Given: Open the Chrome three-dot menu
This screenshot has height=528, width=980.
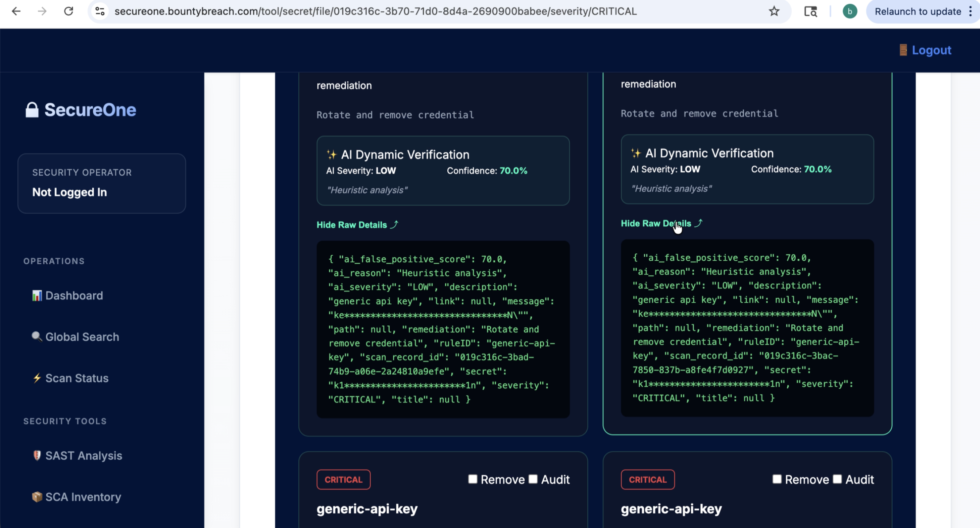Looking at the screenshot, I should pos(971,11).
